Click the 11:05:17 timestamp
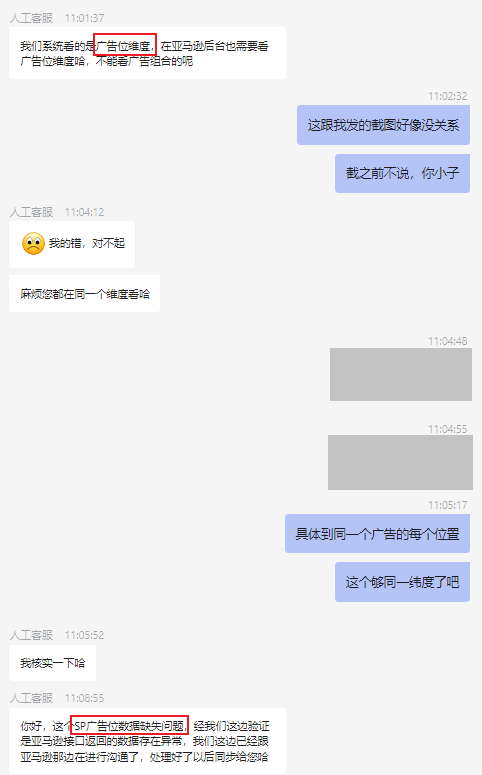Image resolution: width=482 pixels, height=775 pixels. 447,505
